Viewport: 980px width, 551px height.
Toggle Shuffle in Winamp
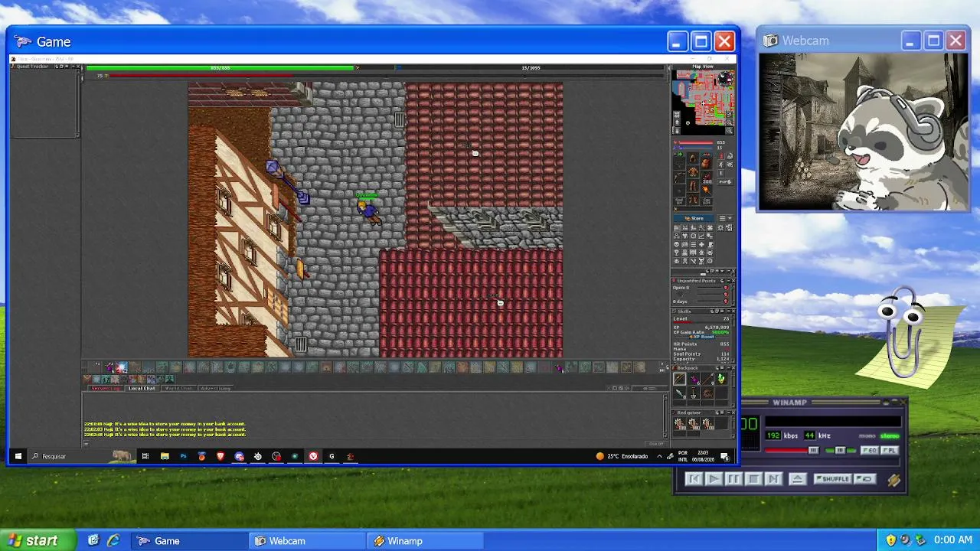[x=833, y=479]
